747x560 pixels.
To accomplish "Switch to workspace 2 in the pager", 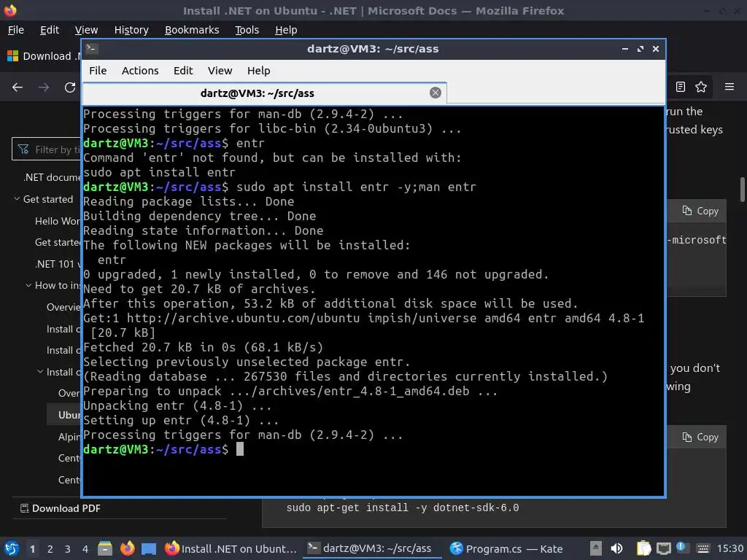I will tap(50, 549).
